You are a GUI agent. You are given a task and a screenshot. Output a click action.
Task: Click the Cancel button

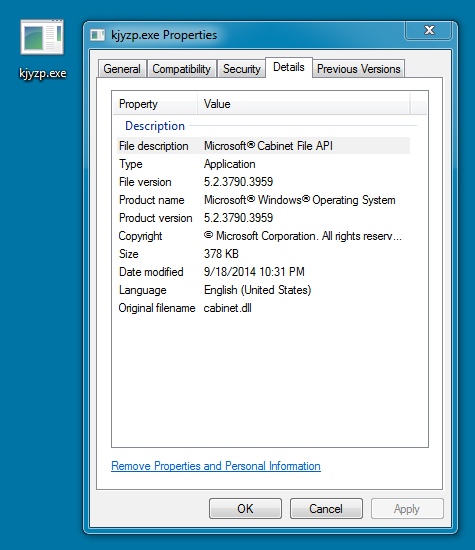click(x=326, y=509)
